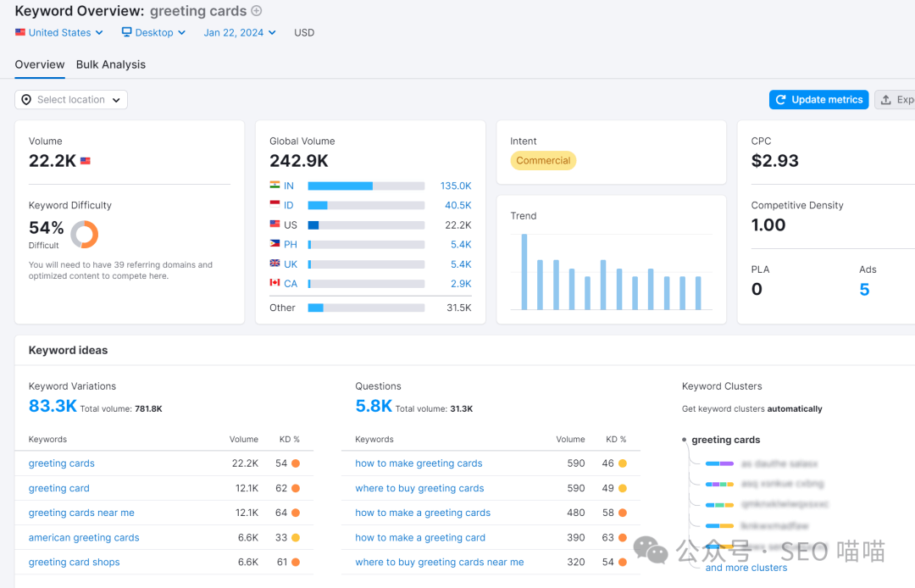This screenshot has height=588, width=915.
Task: Click the UK flag in Global Volume list
Action: 274,263
